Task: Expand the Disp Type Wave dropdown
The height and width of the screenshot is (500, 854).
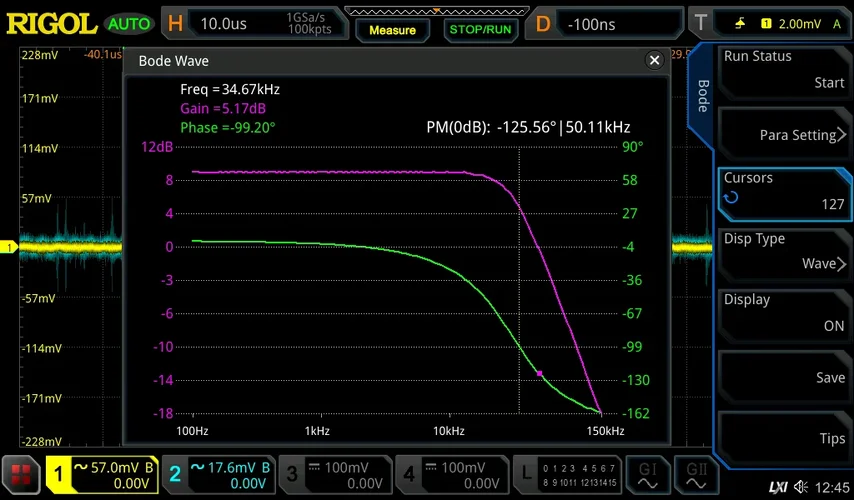Action: [784, 252]
